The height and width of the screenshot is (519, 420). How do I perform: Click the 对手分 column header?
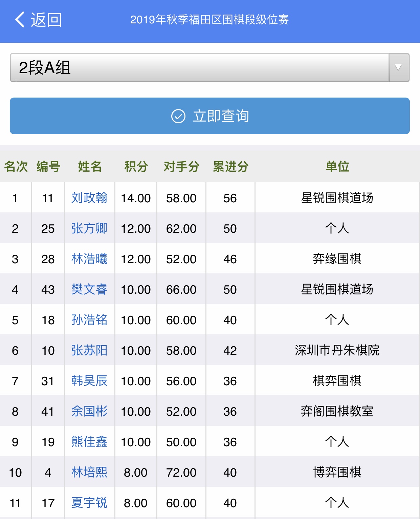181,167
